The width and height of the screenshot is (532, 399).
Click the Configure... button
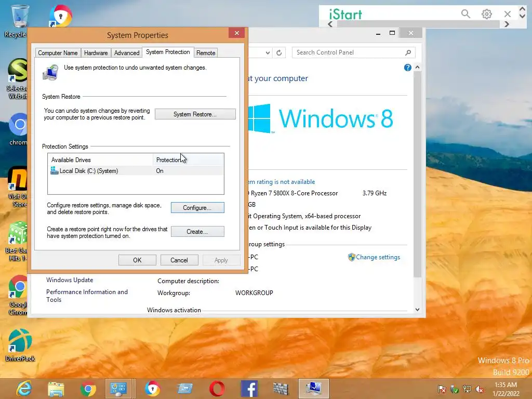[197, 208]
